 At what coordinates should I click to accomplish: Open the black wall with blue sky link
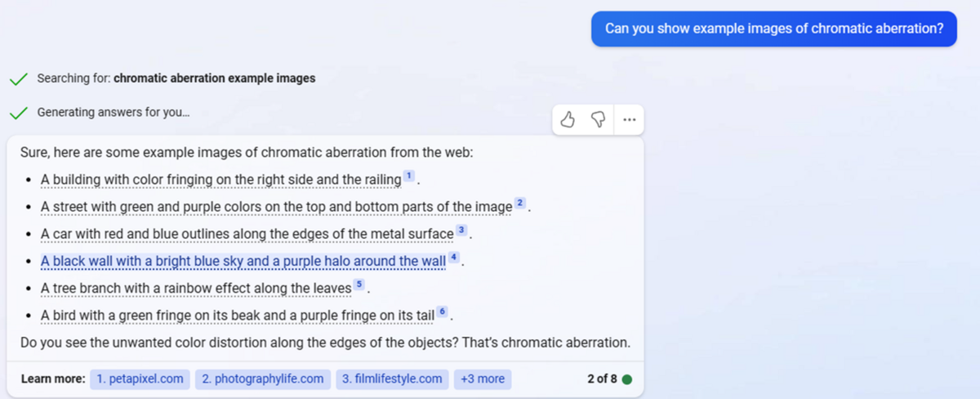[243, 262]
